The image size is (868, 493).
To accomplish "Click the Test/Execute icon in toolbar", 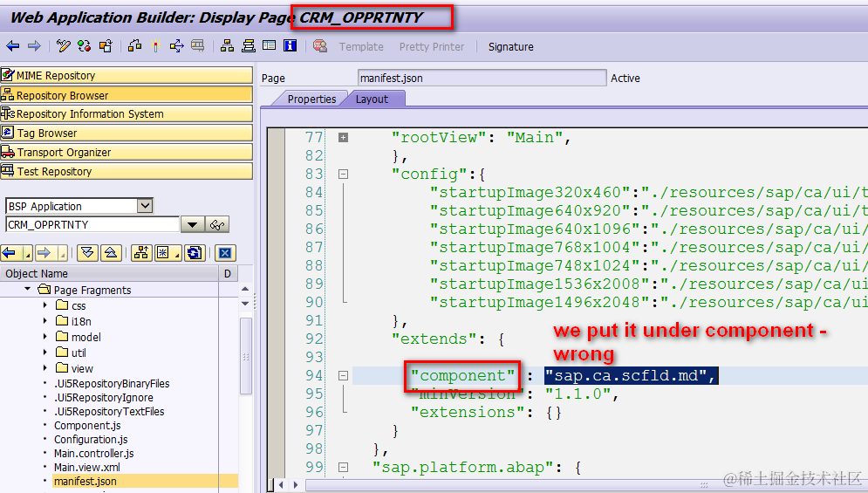I will [176, 46].
